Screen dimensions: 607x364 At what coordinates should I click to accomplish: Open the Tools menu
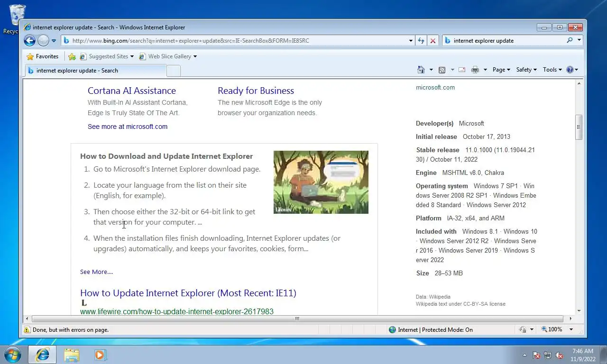(x=552, y=70)
